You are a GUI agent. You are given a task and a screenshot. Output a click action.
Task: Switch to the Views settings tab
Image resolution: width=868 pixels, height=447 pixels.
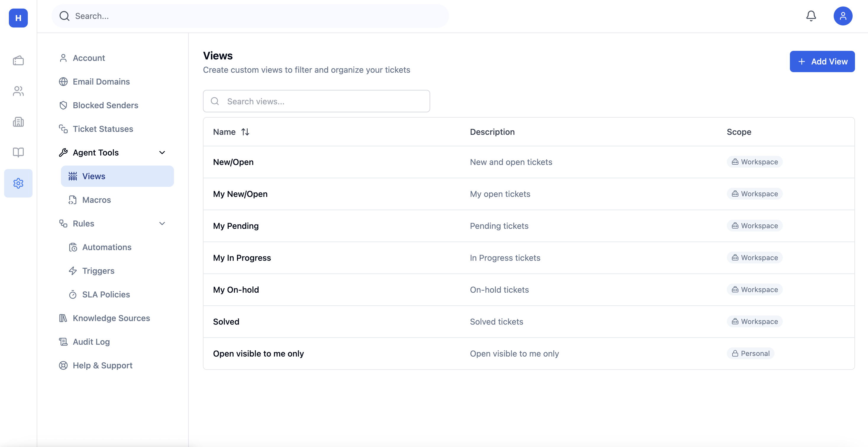pos(94,176)
